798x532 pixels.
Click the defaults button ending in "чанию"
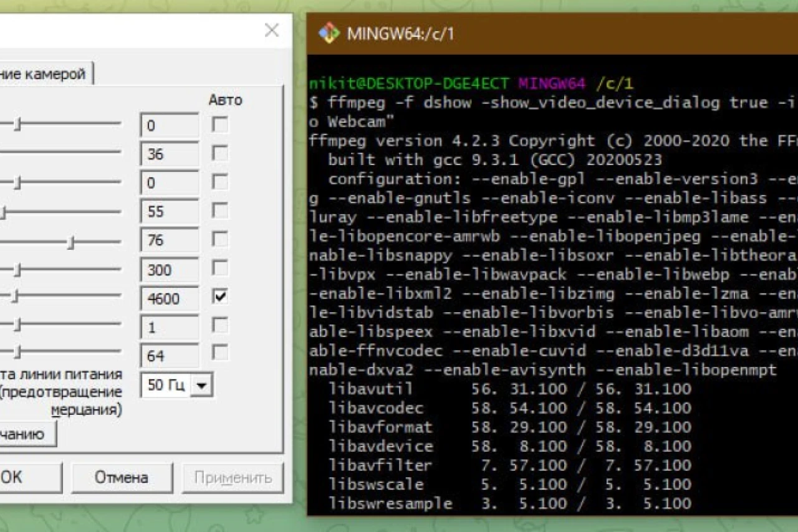tap(28, 434)
